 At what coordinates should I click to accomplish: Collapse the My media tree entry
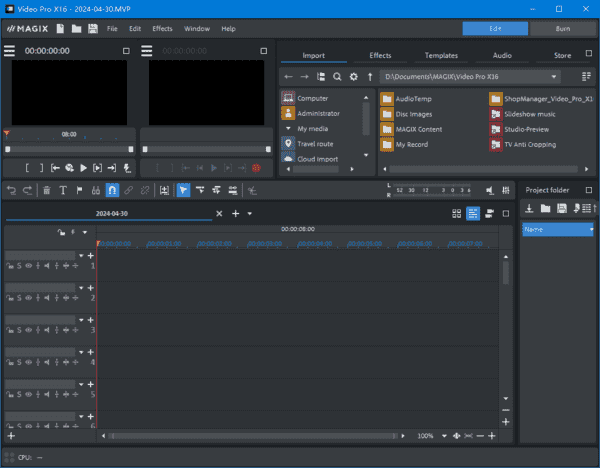[x=288, y=129]
